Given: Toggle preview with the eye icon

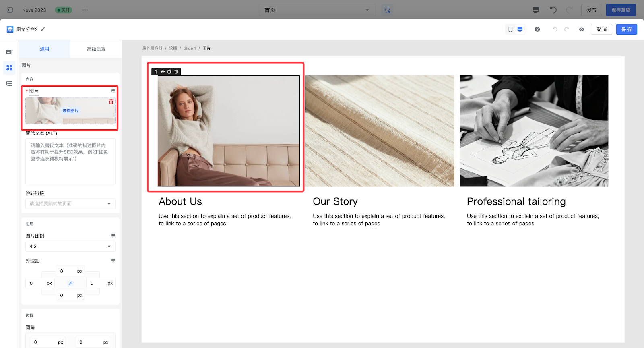Looking at the screenshot, I should click(x=581, y=29).
